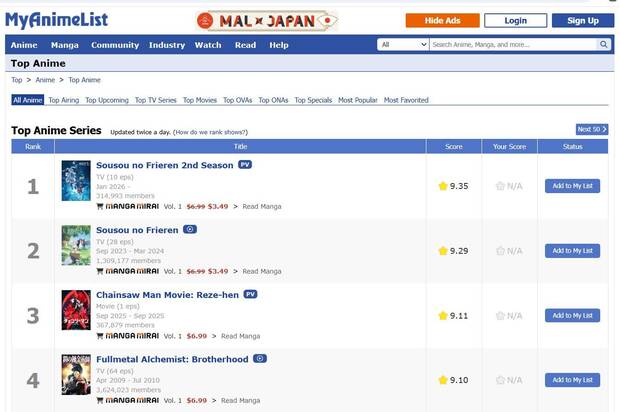Click the grey N/A star in rank 2 row
Image resolution: width=620 pixels, height=412 pixels.
[x=500, y=251]
